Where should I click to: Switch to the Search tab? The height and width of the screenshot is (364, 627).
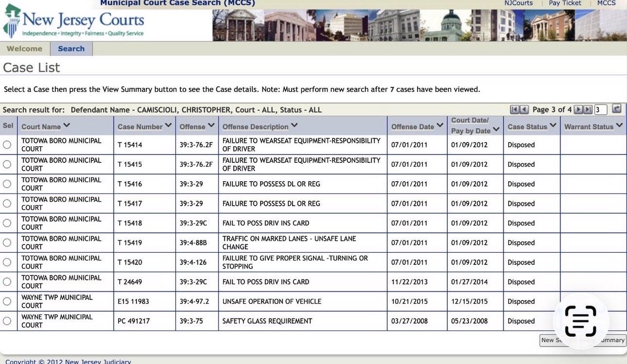71,49
